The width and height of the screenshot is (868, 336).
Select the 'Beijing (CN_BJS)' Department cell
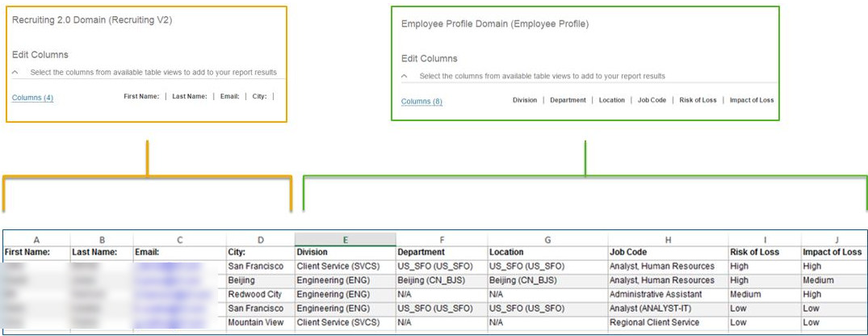point(442,280)
